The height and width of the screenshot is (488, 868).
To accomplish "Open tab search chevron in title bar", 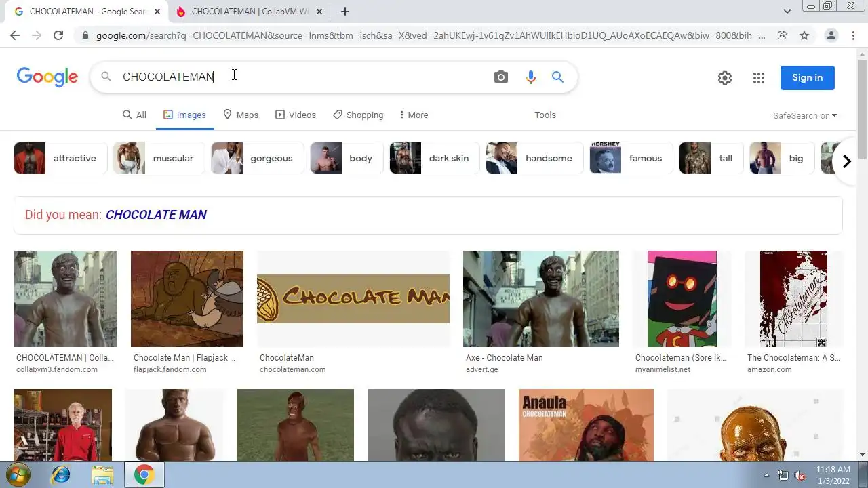I will click(x=787, y=12).
